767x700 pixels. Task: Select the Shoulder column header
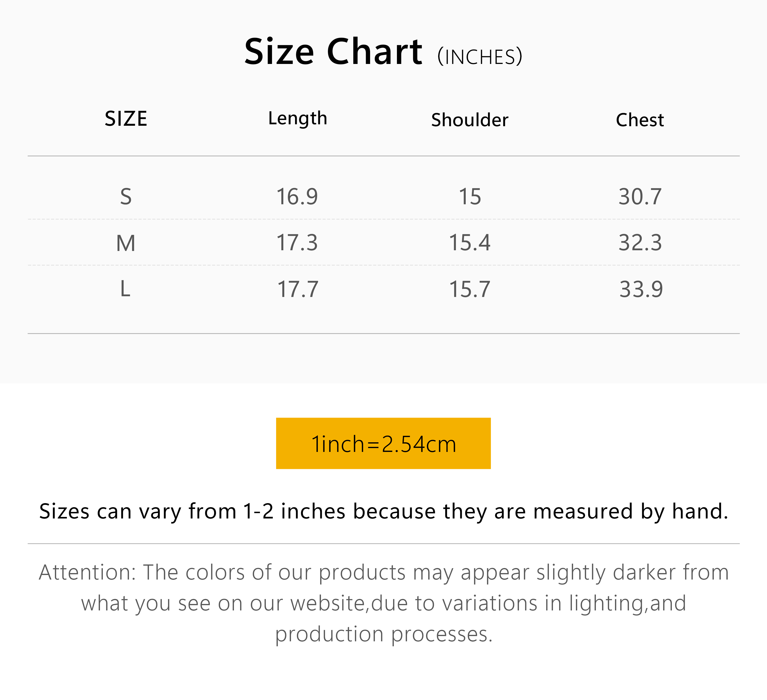click(x=470, y=120)
